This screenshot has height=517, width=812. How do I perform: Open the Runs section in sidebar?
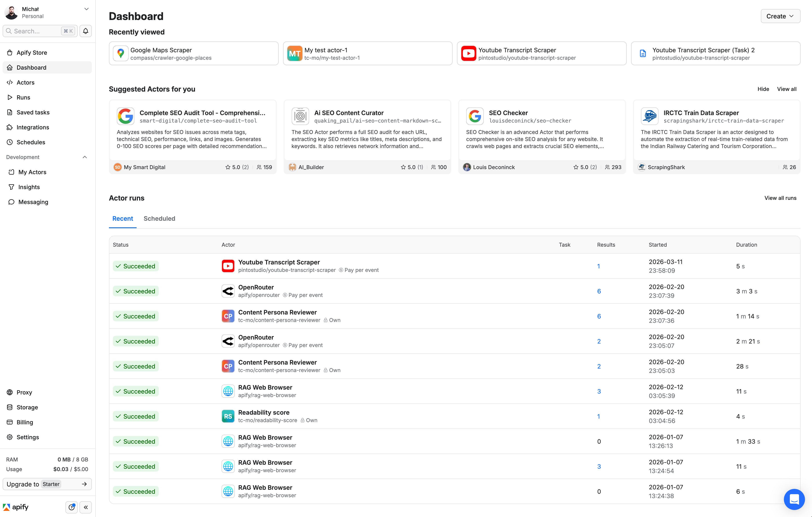(23, 97)
